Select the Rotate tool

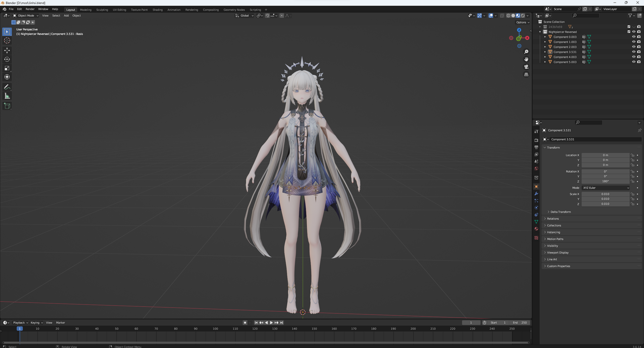7,59
